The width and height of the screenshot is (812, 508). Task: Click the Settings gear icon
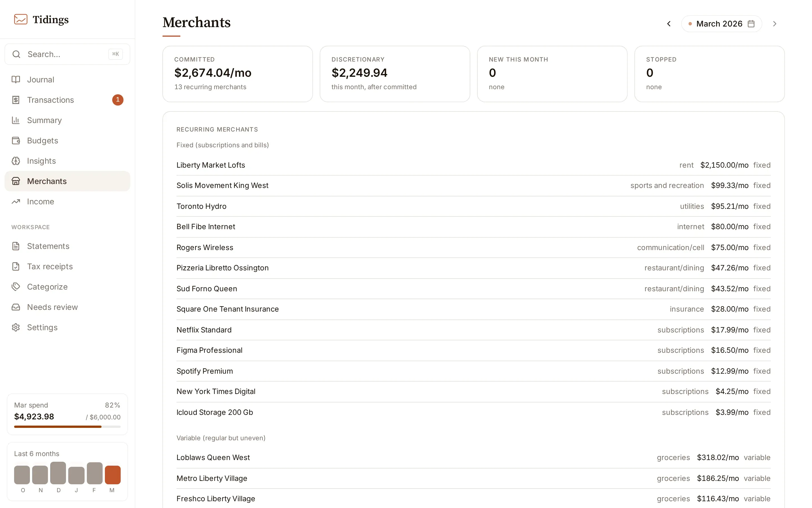16,328
